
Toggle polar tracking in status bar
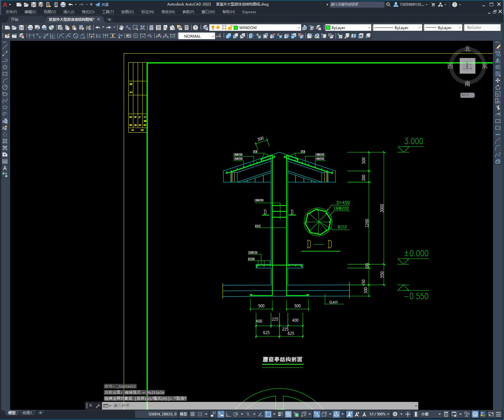tap(236, 414)
